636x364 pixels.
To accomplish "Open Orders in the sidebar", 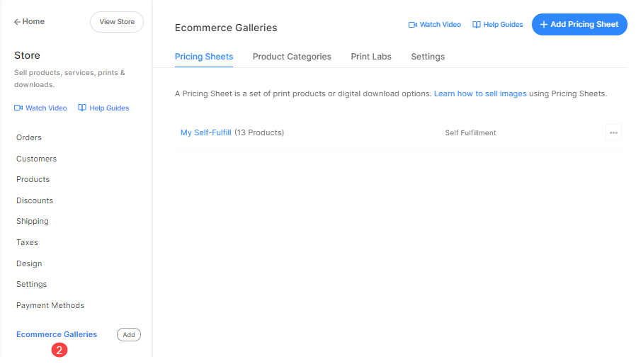I will click(29, 137).
